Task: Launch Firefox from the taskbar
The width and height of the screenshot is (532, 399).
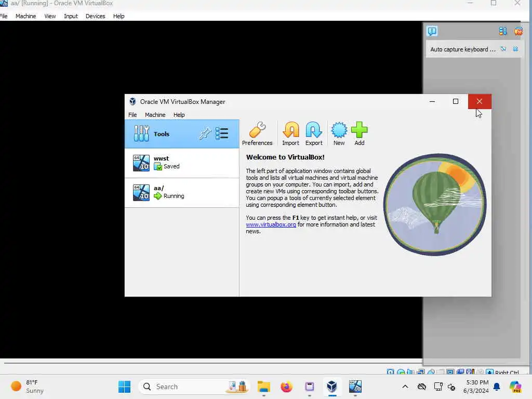Action: [287, 387]
